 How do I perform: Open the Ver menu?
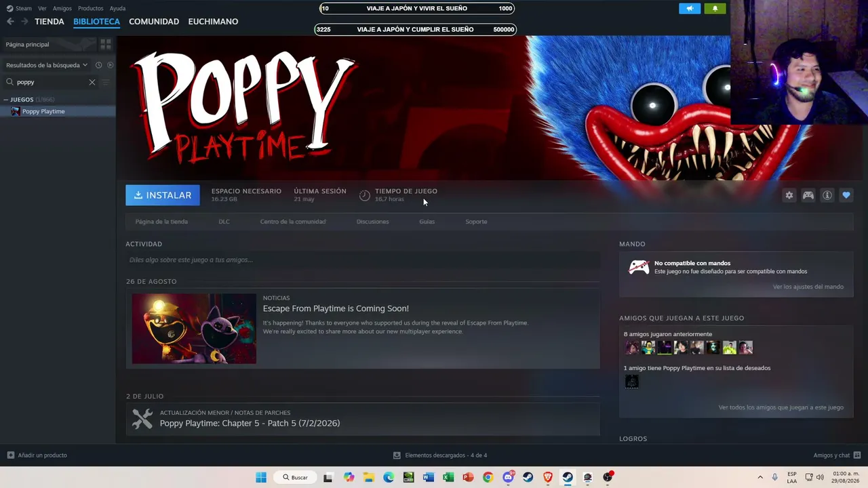[42, 8]
